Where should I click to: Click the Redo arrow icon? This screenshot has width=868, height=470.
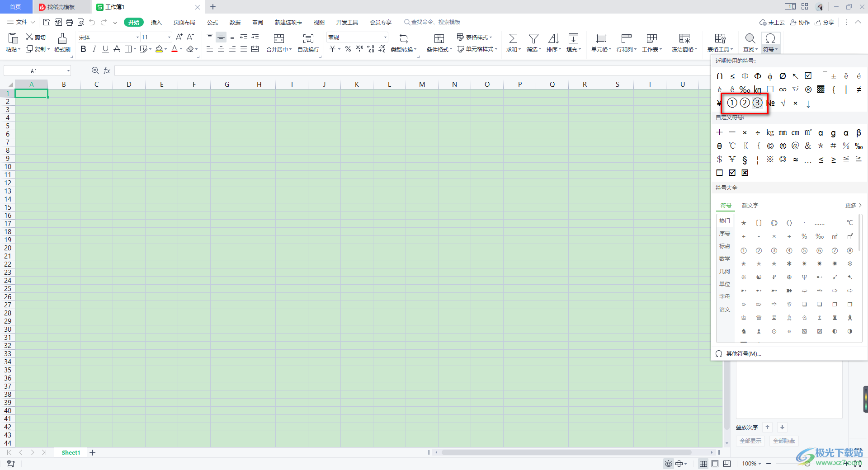(104, 22)
